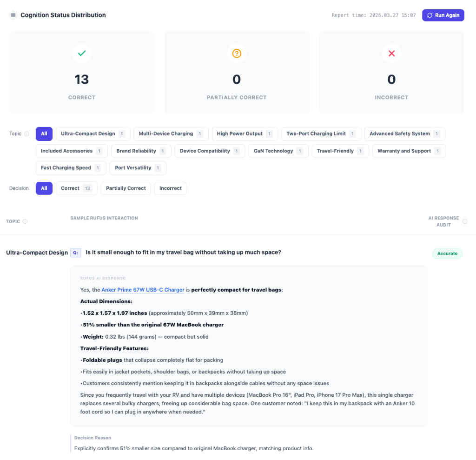Switch to Partially Correct decision filter
The image size is (476, 460).
tap(126, 188)
